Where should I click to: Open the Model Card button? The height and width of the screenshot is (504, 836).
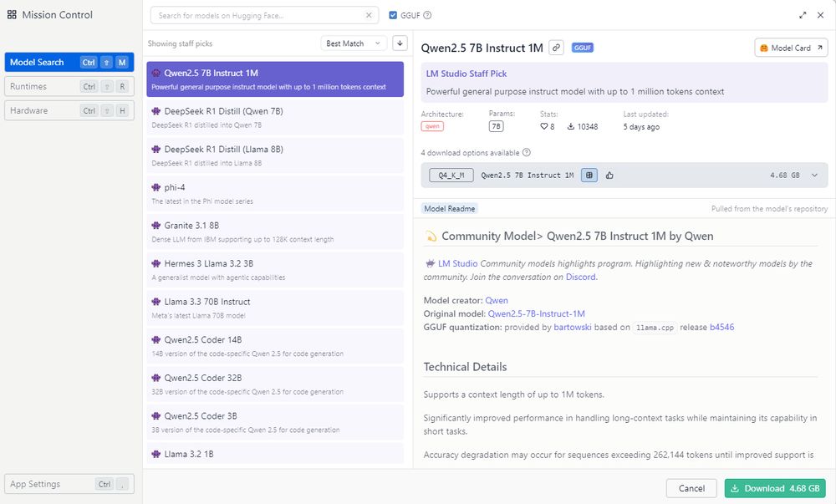point(791,48)
